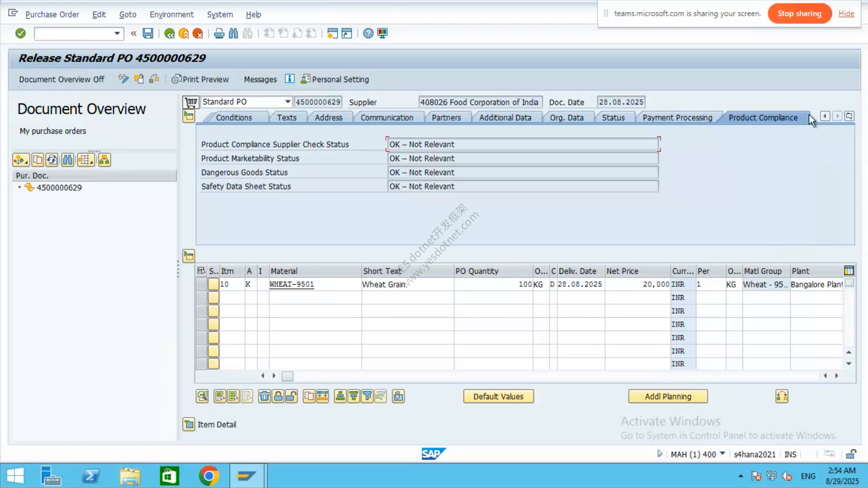
Task: Click the binoculars Find icon in toolbar
Action: point(233,33)
